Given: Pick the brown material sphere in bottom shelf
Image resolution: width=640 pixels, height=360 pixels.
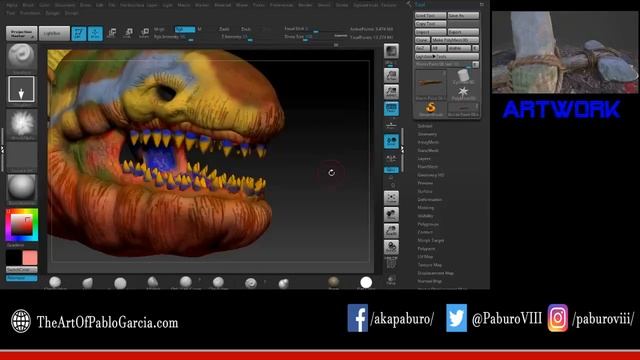Looking at the screenshot, I should pos(333,282).
